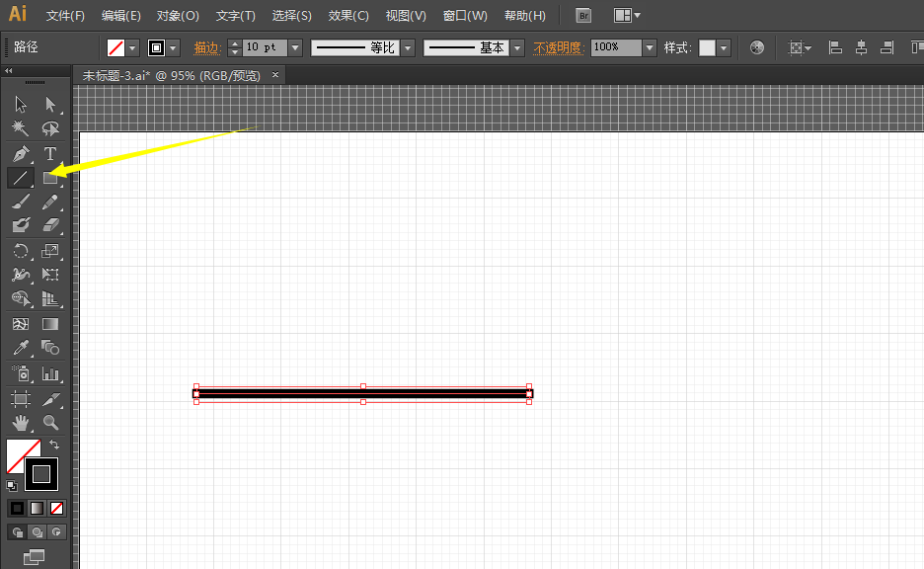This screenshot has height=569, width=924.
Task: Change screen mode at toolbar bottom
Action: (x=35, y=557)
